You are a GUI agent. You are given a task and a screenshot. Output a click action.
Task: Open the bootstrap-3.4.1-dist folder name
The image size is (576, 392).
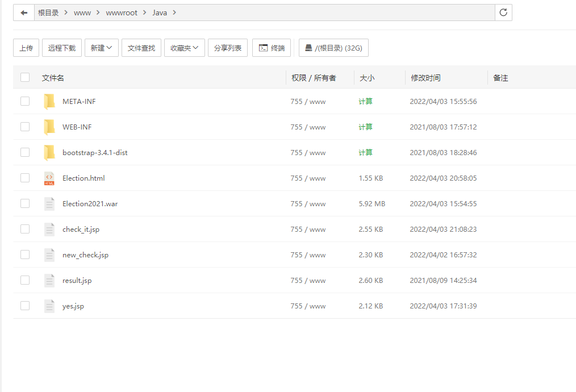coord(95,152)
